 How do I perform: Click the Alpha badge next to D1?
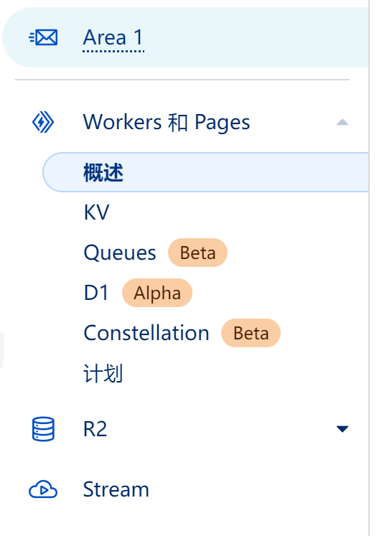pos(157,293)
